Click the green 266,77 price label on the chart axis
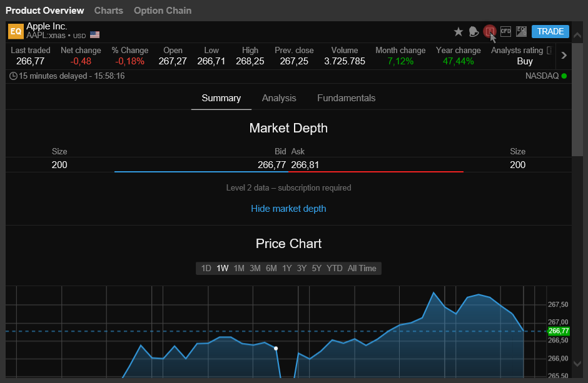 (559, 331)
